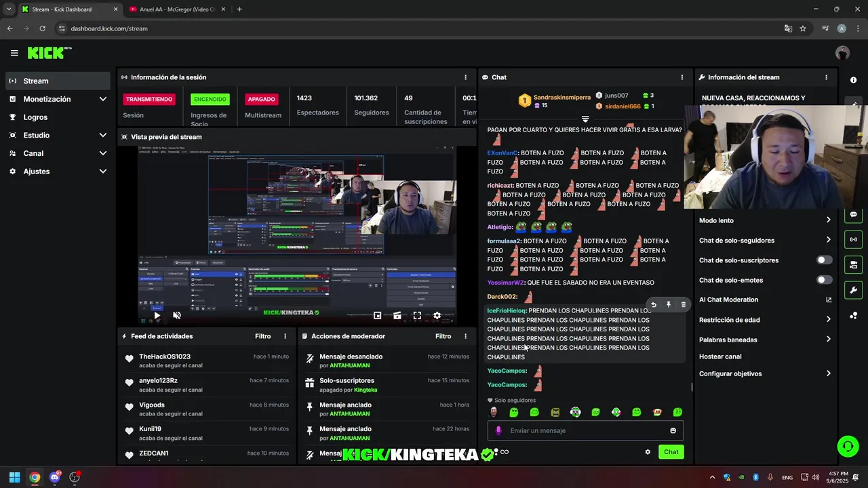Insert the first green blob quick emote
868x488 pixels.
[x=514, y=412]
